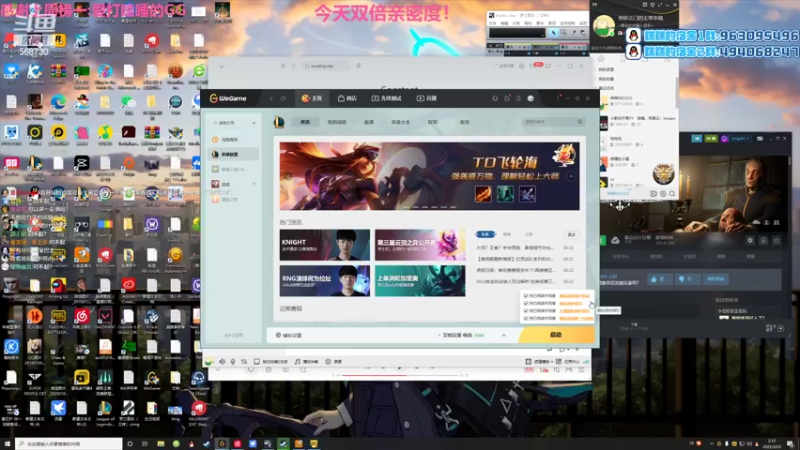Screen dimensions: 800x450
Task: Click the plus button next to the sidebar search
Action: click(254, 123)
